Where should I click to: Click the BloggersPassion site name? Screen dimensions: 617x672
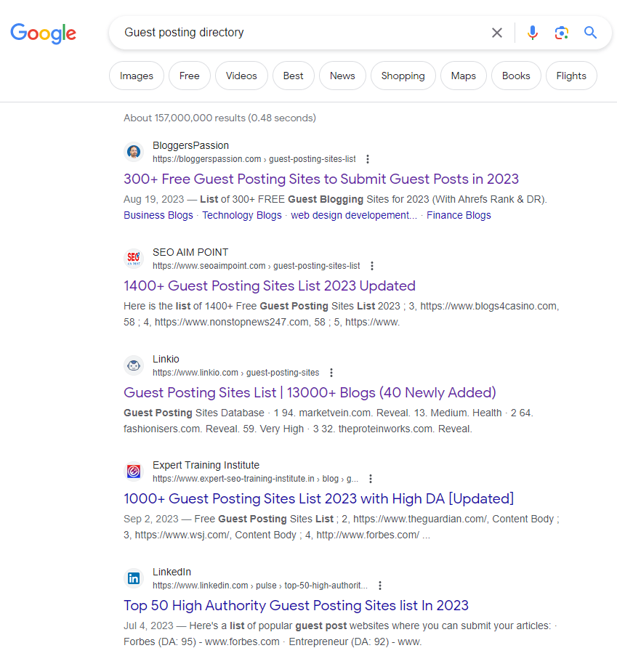(x=191, y=145)
